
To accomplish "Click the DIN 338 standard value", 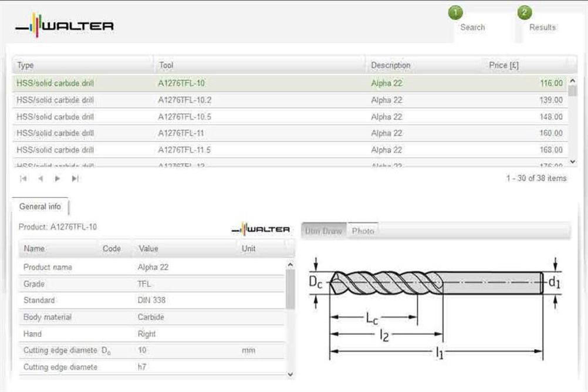I will [x=151, y=300].
